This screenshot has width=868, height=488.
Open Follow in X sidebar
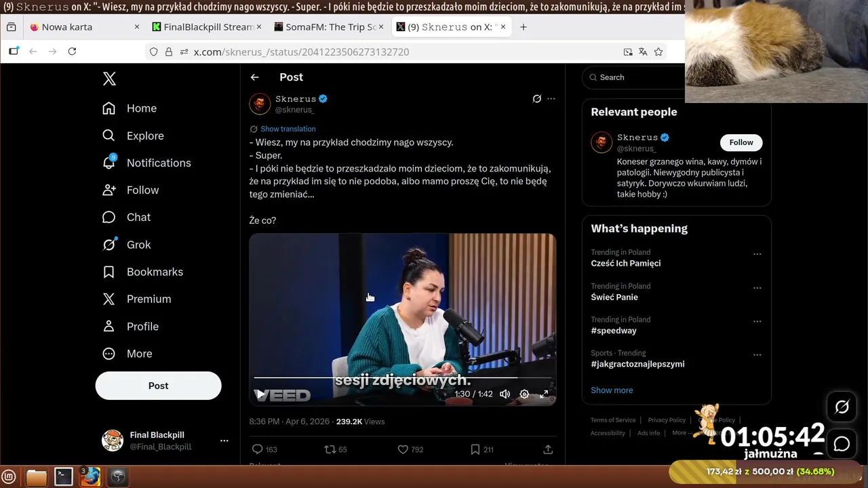[x=130, y=190]
